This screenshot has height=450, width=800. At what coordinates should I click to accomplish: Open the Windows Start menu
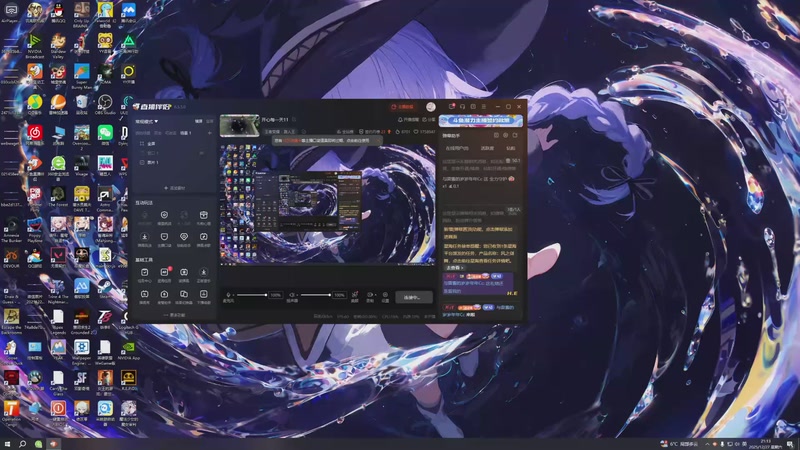point(7,444)
